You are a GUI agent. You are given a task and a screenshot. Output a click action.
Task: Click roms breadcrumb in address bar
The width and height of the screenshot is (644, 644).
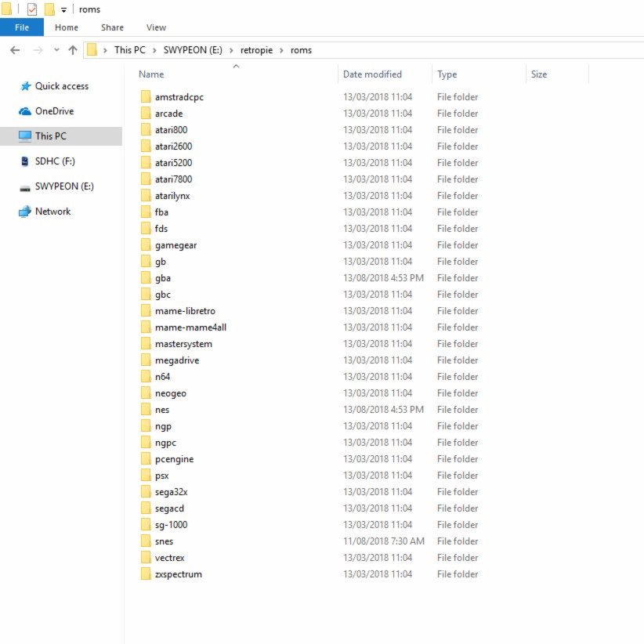click(x=301, y=50)
